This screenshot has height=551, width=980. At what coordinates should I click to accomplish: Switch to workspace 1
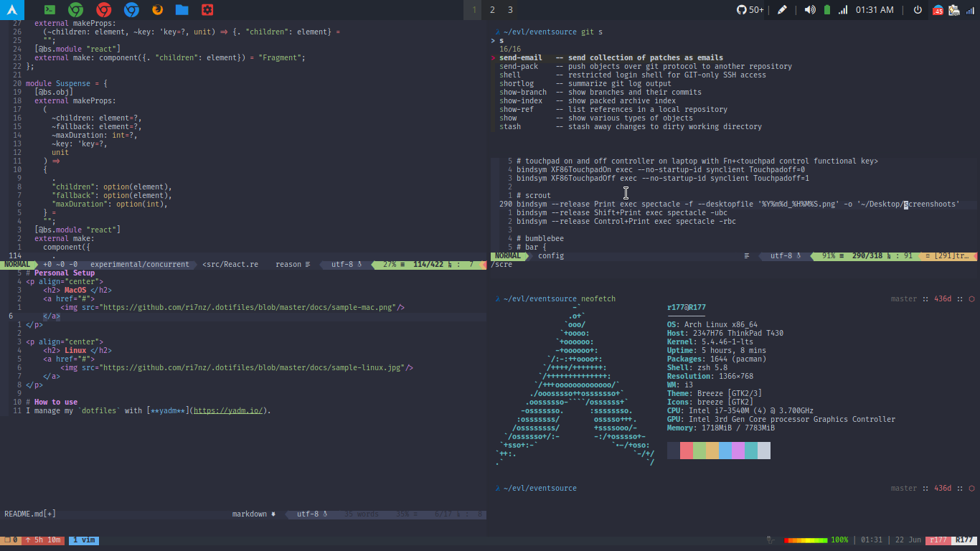[474, 9]
